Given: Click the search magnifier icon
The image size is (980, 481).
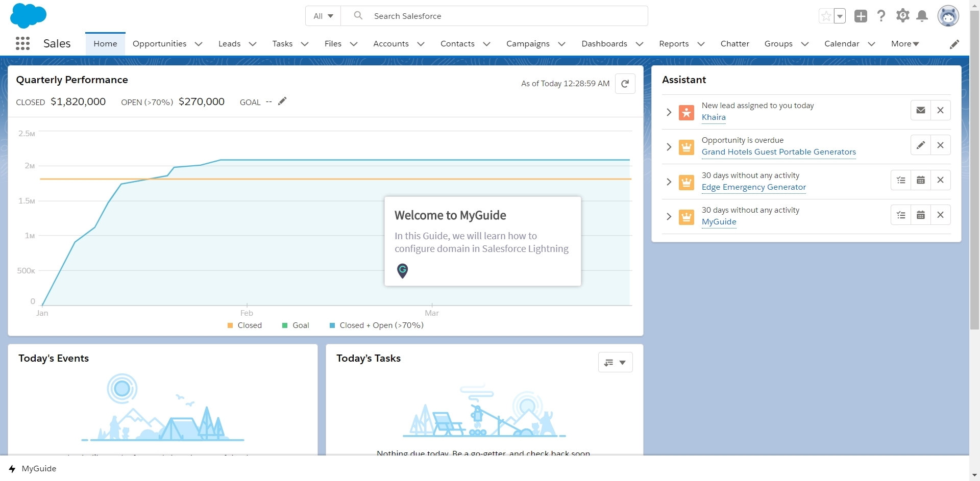Looking at the screenshot, I should pyautogui.click(x=358, y=16).
